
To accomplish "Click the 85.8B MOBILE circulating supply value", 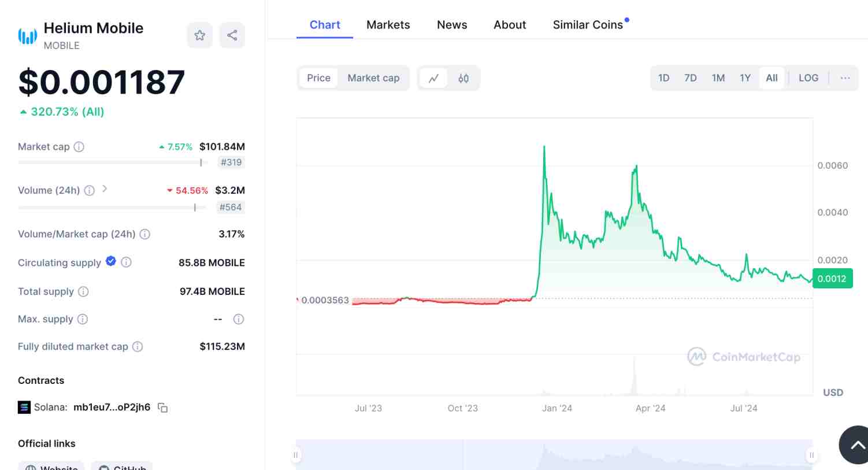I will [x=212, y=262].
